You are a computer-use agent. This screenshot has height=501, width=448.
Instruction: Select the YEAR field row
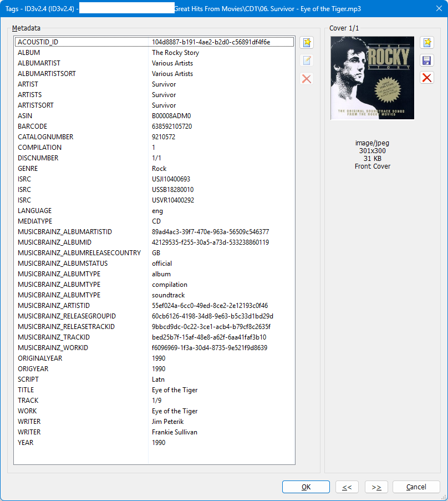(x=154, y=443)
